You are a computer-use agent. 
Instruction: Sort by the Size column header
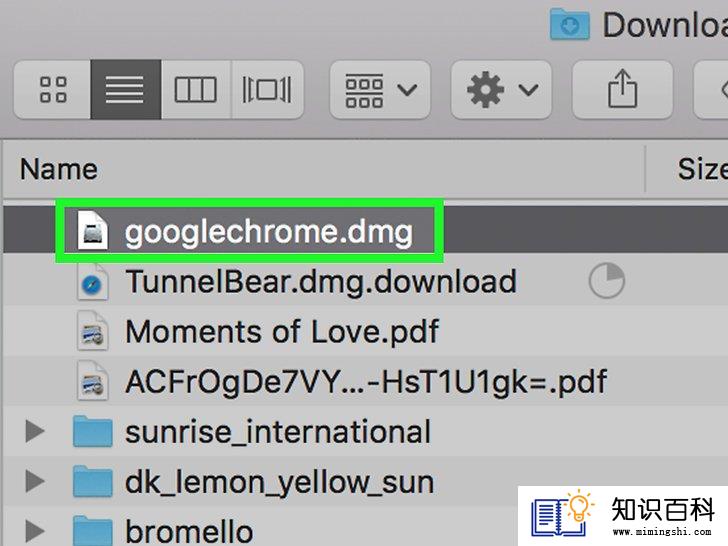coord(702,169)
